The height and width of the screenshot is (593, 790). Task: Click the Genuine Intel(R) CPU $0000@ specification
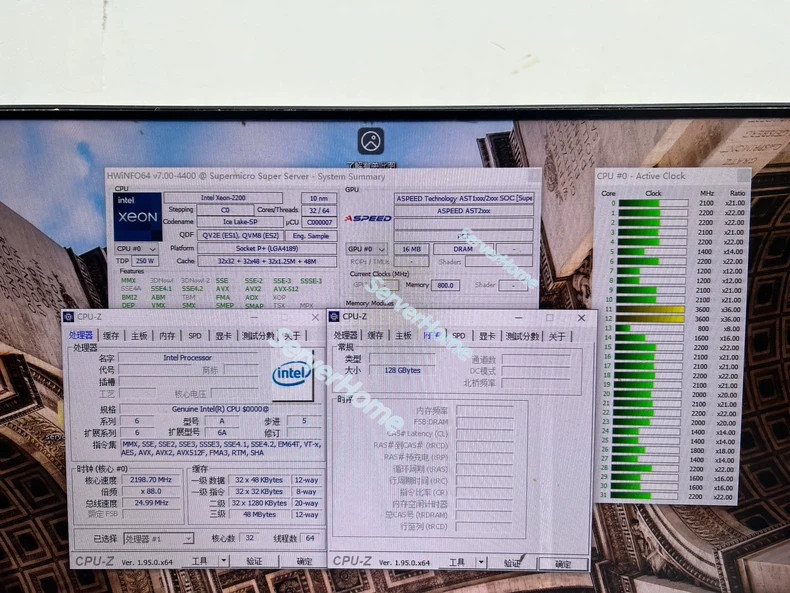pyautogui.click(x=220, y=409)
